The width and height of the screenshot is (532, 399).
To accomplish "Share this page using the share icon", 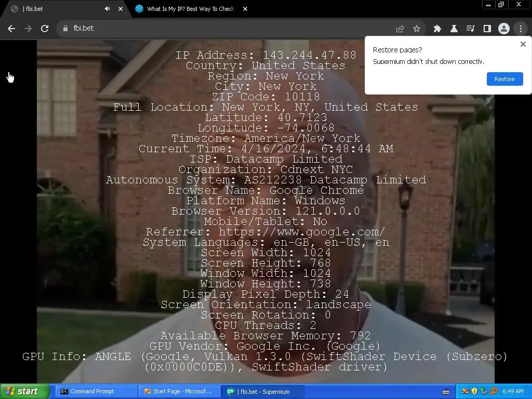I will 400,29.
